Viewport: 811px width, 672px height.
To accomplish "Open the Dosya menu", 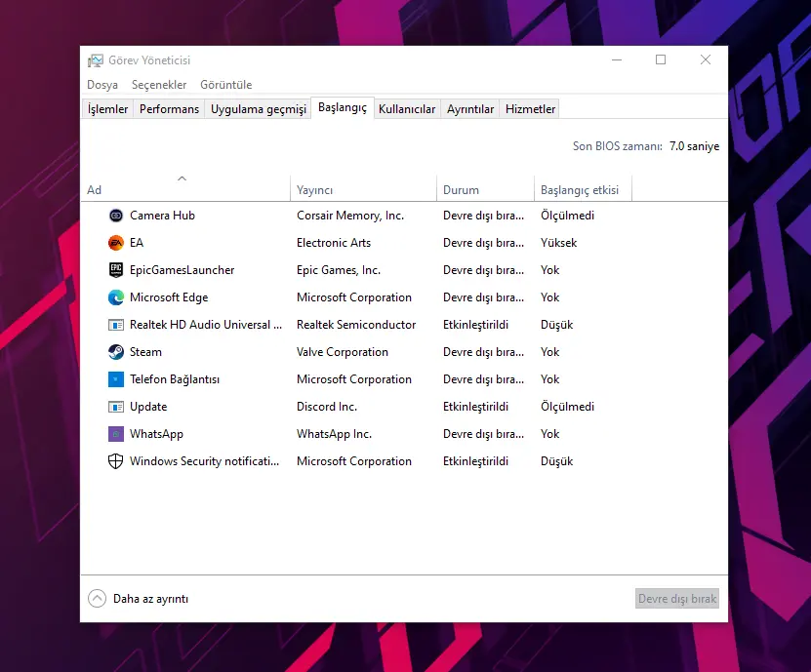I will click(102, 85).
